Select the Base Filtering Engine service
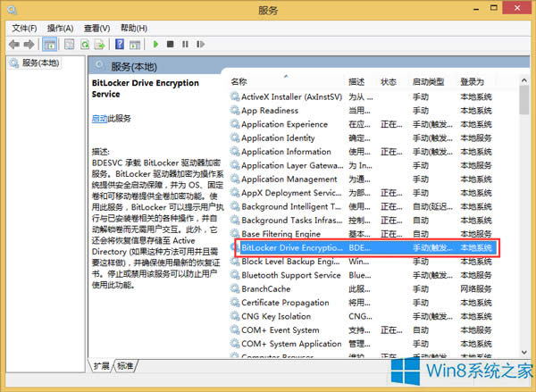 click(361, 234)
